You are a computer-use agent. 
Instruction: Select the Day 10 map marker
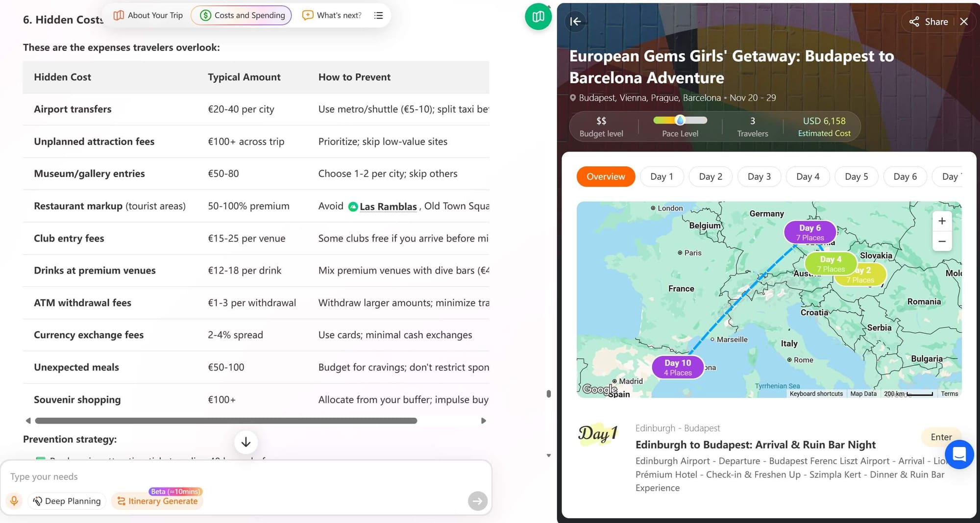[x=678, y=367]
